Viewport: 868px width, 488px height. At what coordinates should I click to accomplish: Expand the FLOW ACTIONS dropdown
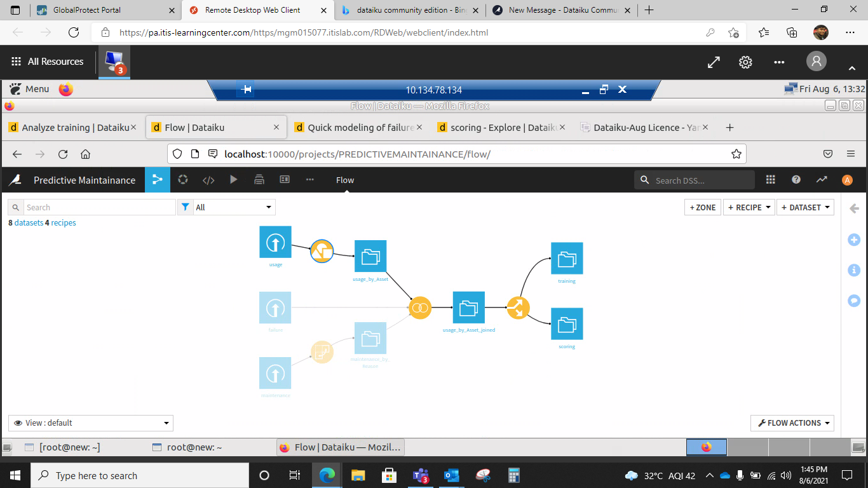(x=792, y=423)
